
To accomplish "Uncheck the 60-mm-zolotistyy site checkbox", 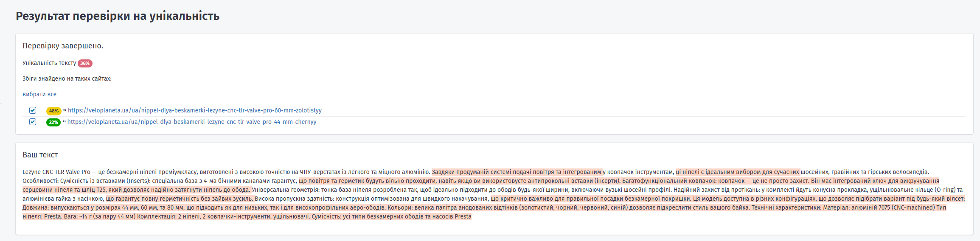I will tap(33, 110).
